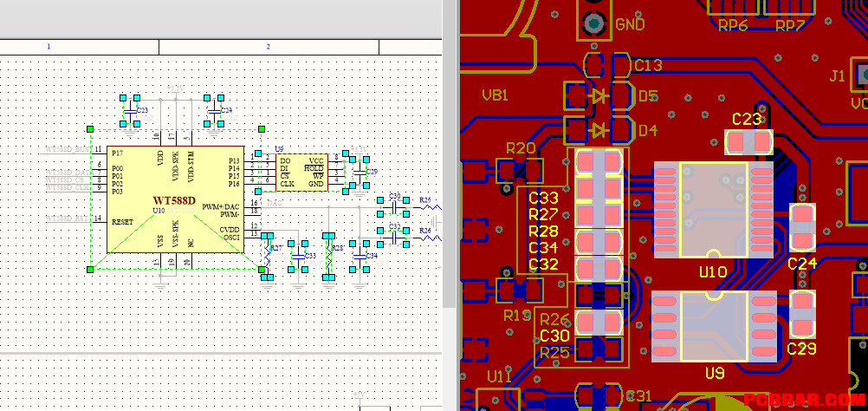Click the R27 resistor symbol in the schematic
The height and width of the screenshot is (411, 868).
tap(268, 256)
